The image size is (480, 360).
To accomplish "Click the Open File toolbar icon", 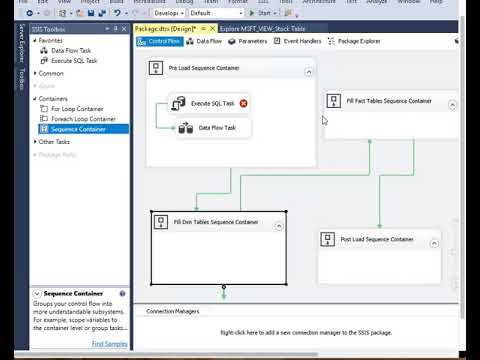I will click(79, 13).
